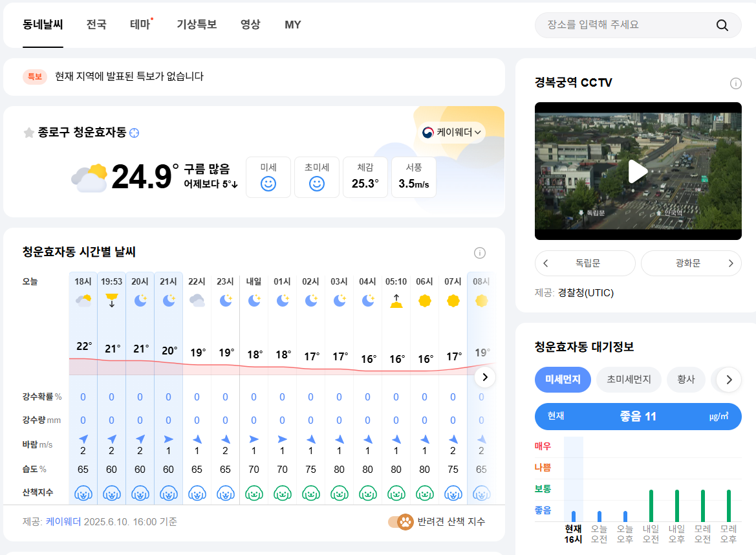756x555 pixels.
Task: Open the 기상특보 tab
Action: pos(197,25)
